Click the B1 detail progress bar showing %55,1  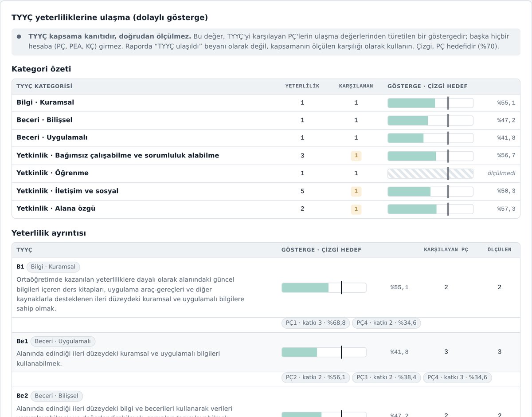[324, 287]
